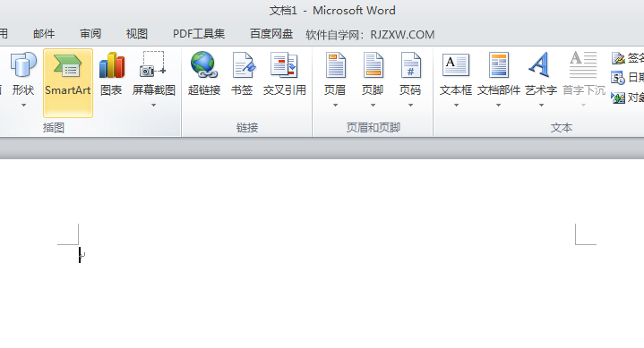644x348 pixels.
Task: Switch to the Review (审阅) tab
Action: pos(90,34)
